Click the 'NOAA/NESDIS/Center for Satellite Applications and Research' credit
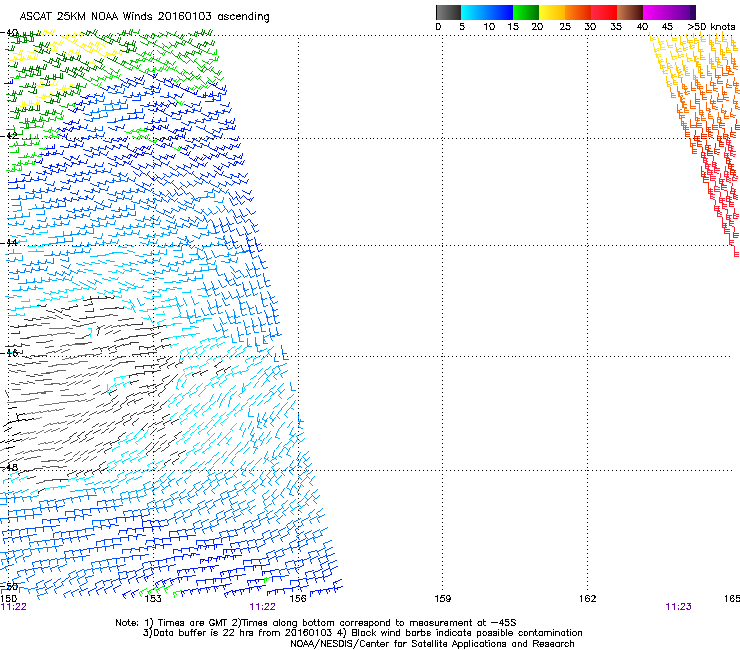Viewport: 740px width, 650px height. [x=432, y=644]
